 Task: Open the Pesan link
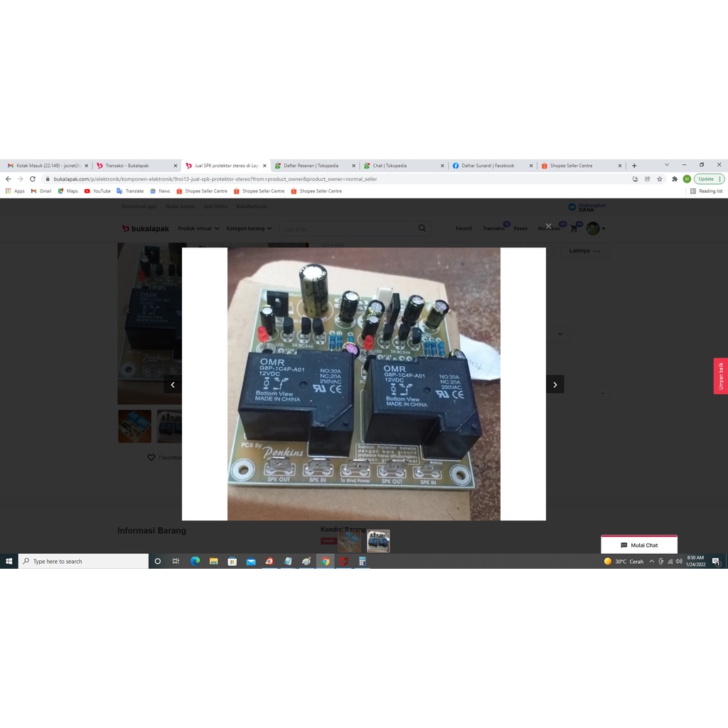[520, 228]
